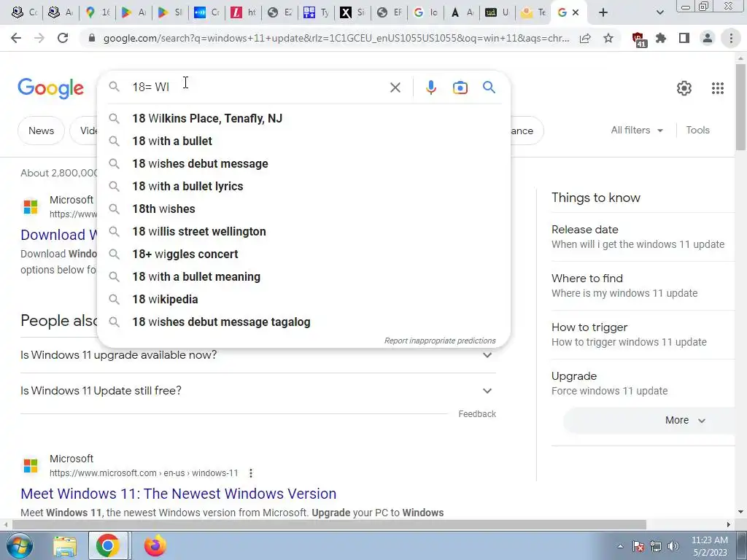The width and height of the screenshot is (747, 560).
Task: Expand "Is Windows 11 Update still free?"
Action: pos(258,391)
